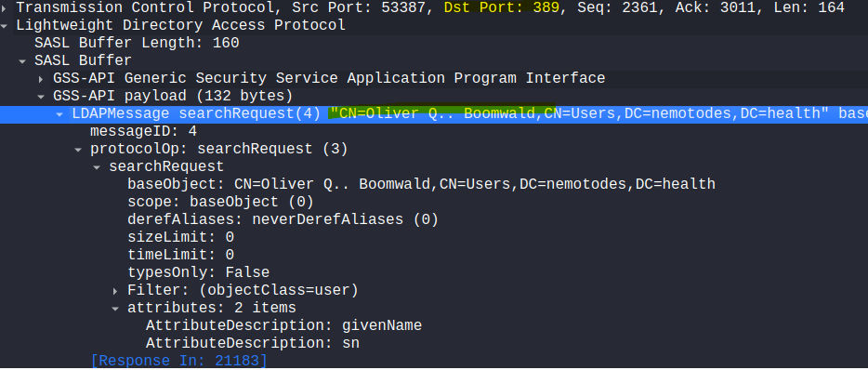Collapse the GSS-API payload (132 bytes) node
The image size is (868, 370).
point(41,97)
